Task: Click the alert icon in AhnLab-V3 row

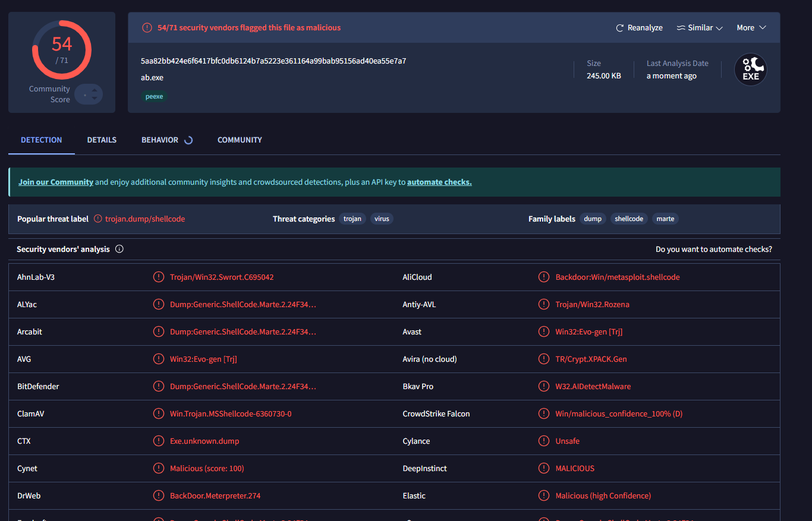Action: [x=159, y=277]
